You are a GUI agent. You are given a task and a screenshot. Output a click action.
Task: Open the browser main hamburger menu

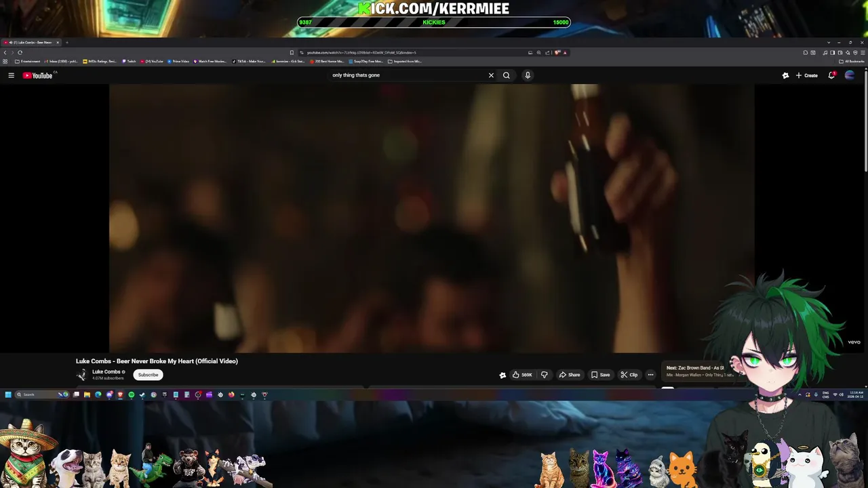863,53
